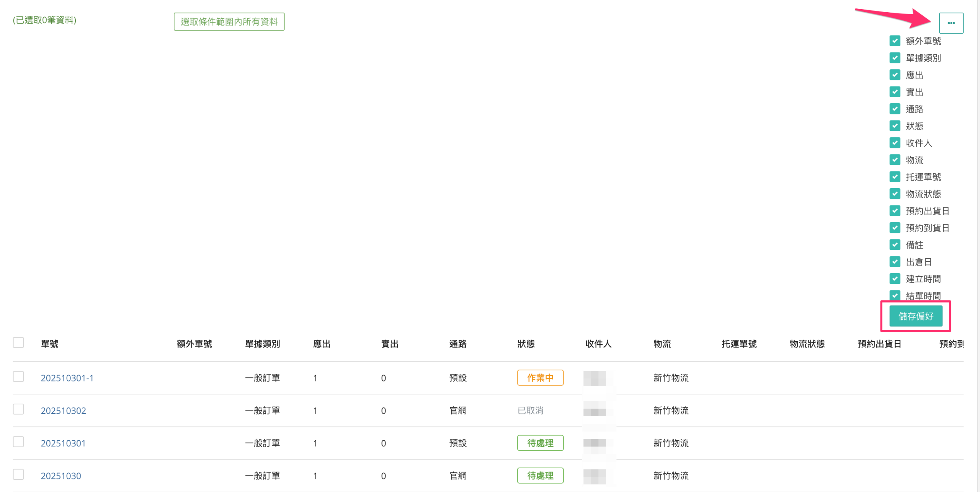Select row checkbox for order 202510301-1
The height and width of the screenshot is (492, 980).
click(18, 376)
